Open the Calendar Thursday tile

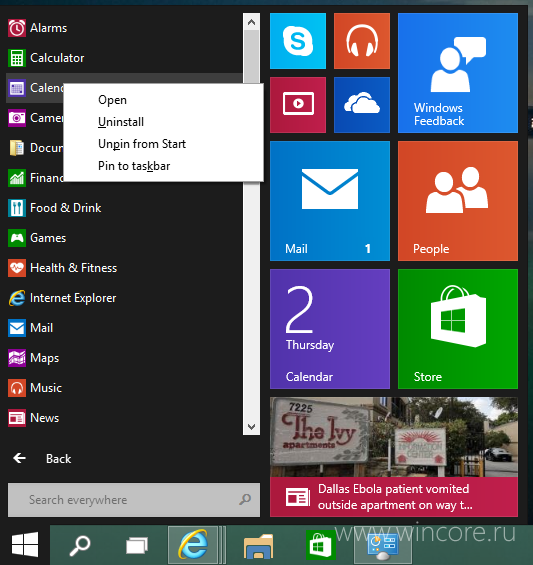click(x=330, y=329)
